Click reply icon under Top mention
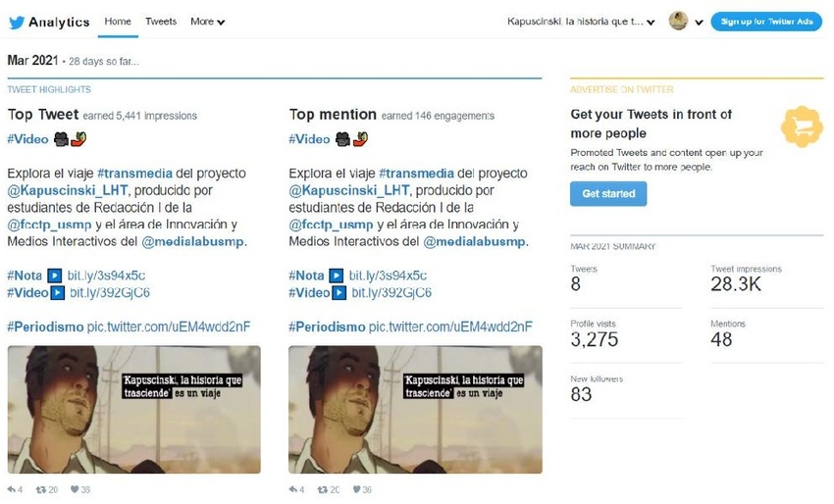The height and width of the screenshot is (504, 834). tap(293, 489)
